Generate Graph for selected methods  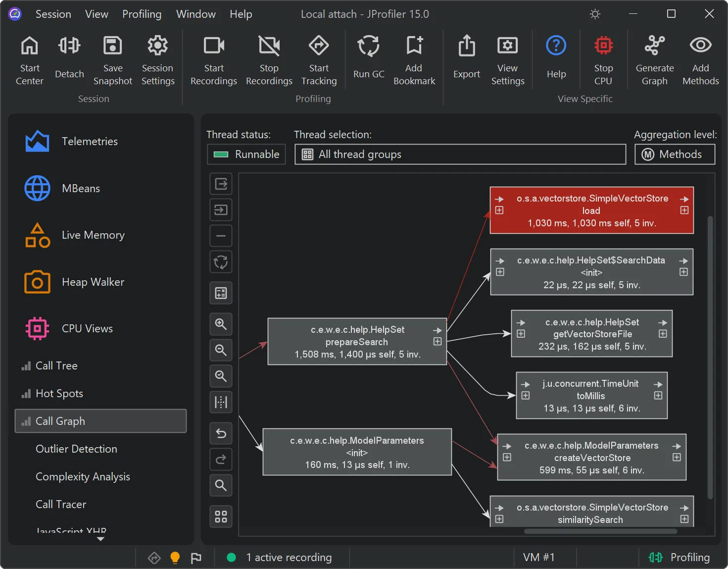[654, 58]
